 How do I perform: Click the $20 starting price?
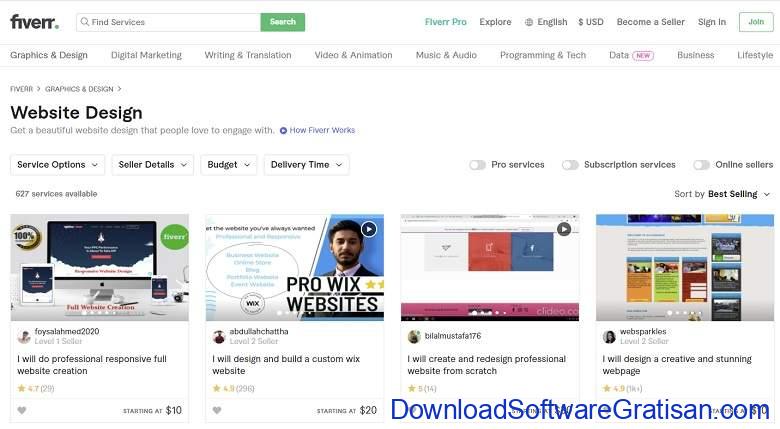point(368,411)
